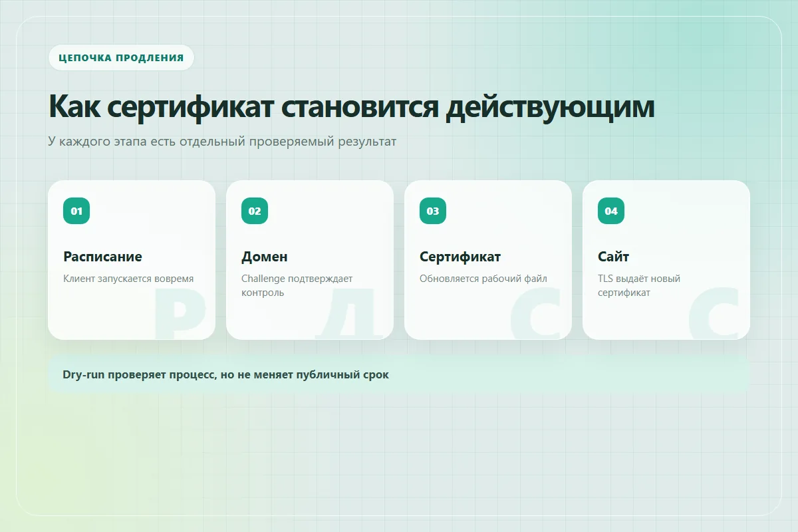Click the 03 step badge
Image resolution: width=798 pixels, height=532 pixels.
(433, 211)
